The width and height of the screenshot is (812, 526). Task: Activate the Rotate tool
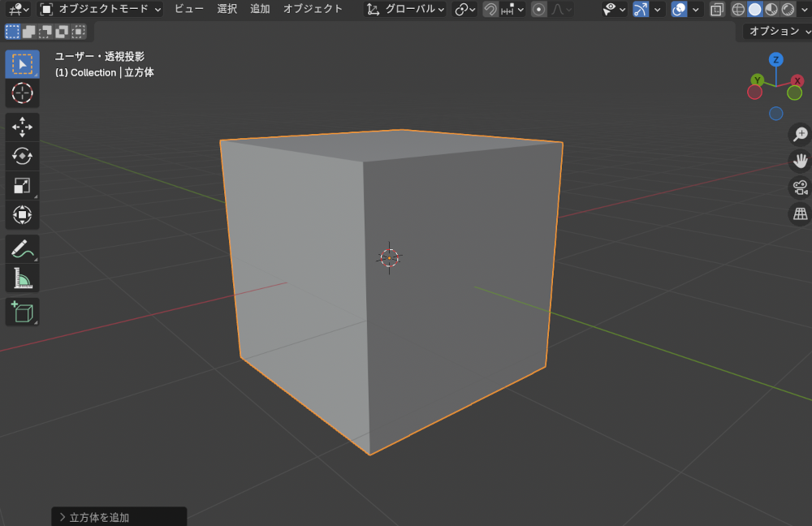[x=22, y=157]
